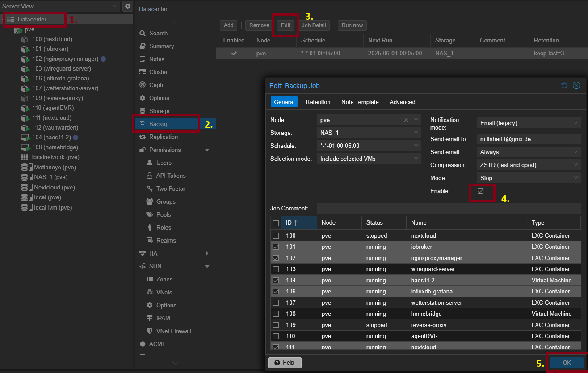Image resolution: width=588 pixels, height=373 pixels.
Task: Click the Run now button
Action: point(352,25)
